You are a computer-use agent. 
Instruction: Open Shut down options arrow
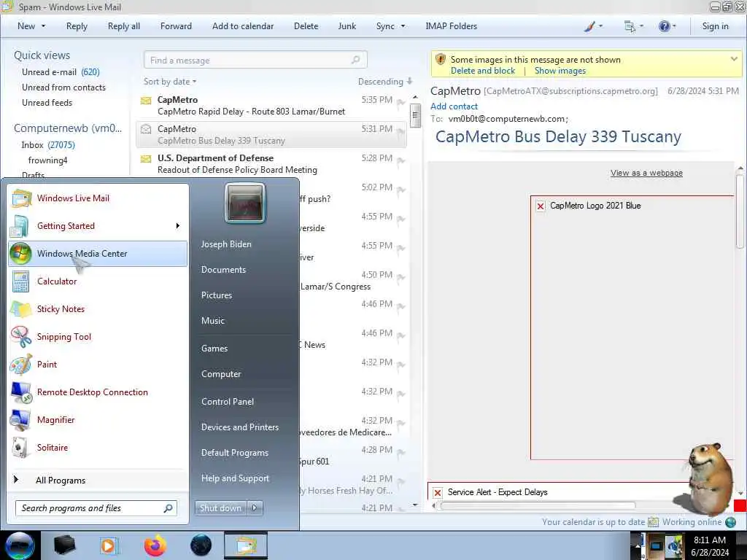pyautogui.click(x=255, y=507)
